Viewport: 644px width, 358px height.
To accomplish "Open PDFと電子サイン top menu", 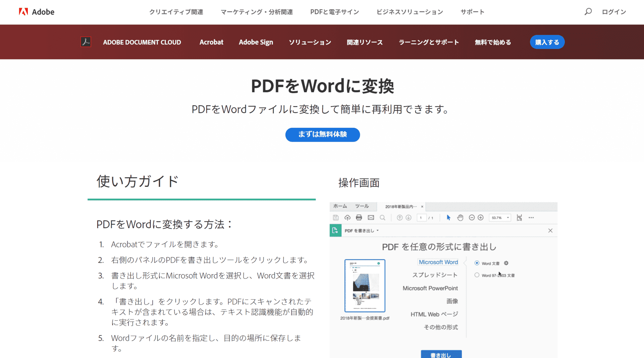I will (x=334, y=12).
